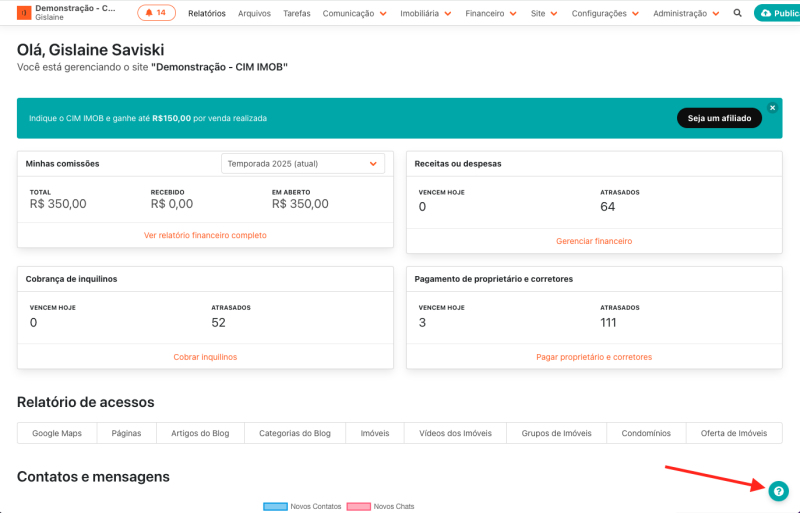This screenshot has width=800, height=513.
Task: Expand the Temporada 2025 season dropdown
Action: point(302,163)
